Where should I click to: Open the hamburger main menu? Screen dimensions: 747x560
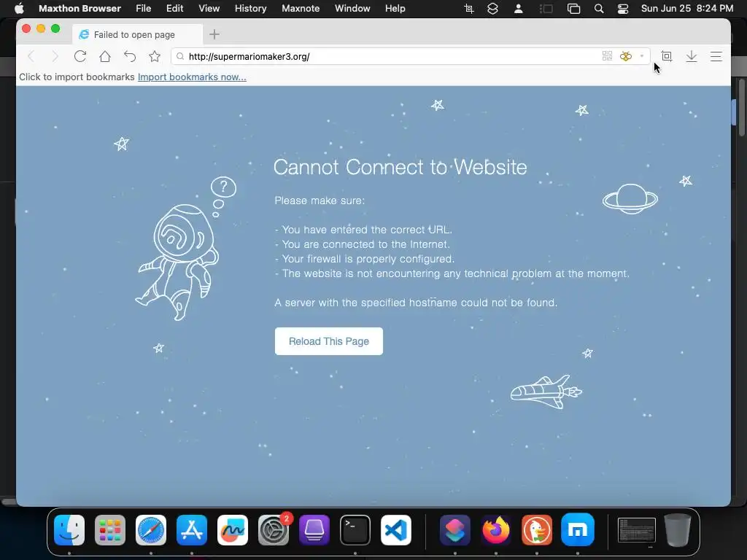tap(716, 57)
